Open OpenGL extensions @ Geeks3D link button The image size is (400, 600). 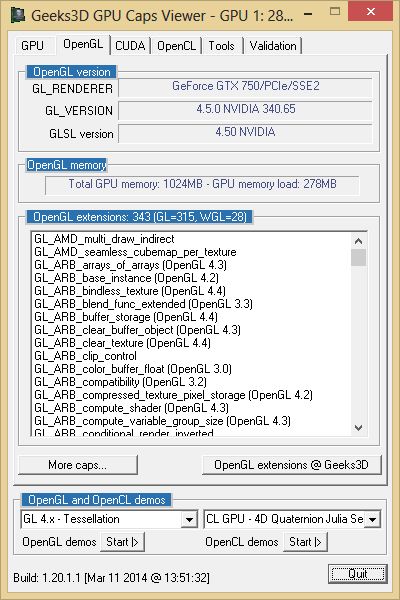click(x=291, y=465)
